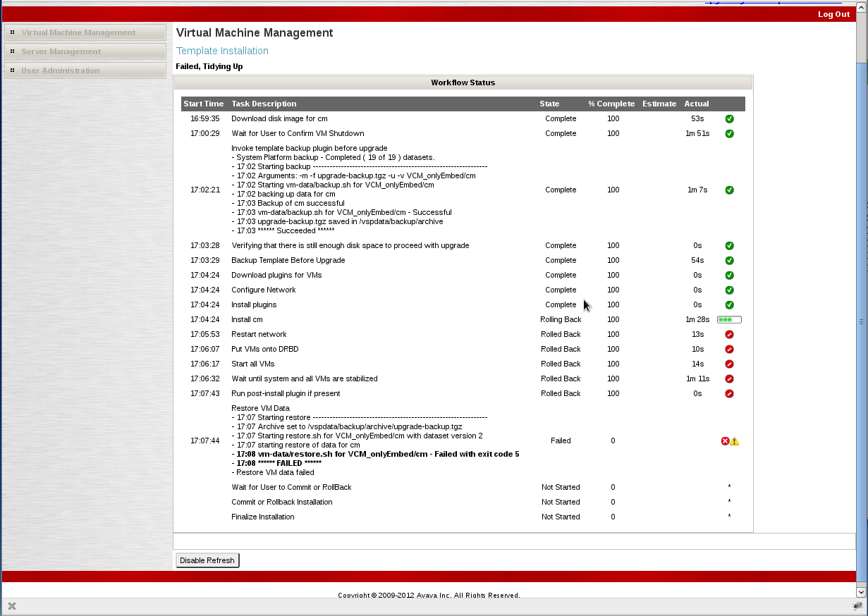The image size is (868, 616).
Task: Click green check icon for Install plugins row
Action: click(729, 305)
